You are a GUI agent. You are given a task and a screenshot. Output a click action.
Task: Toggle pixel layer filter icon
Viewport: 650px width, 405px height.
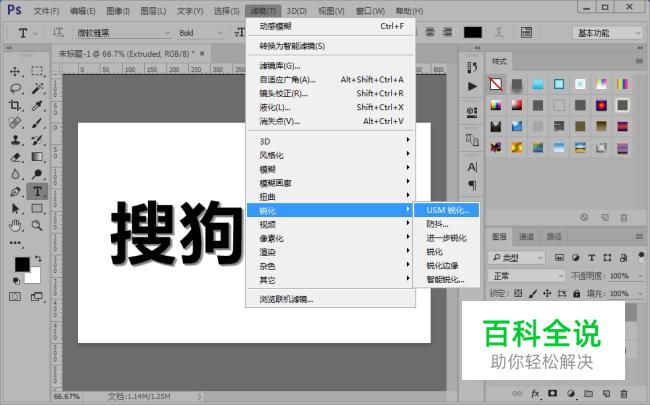coord(559,258)
